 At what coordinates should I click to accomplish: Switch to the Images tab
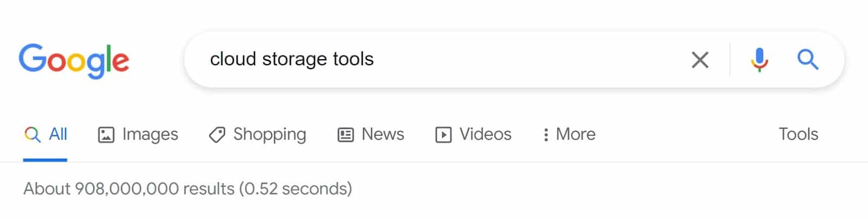point(150,134)
